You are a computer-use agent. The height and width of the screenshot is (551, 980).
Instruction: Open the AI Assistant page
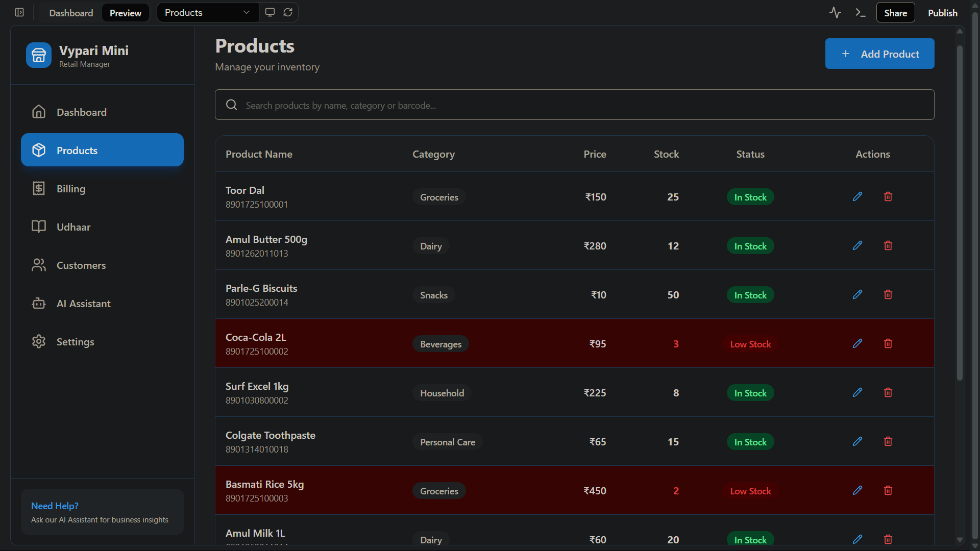(83, 304)
